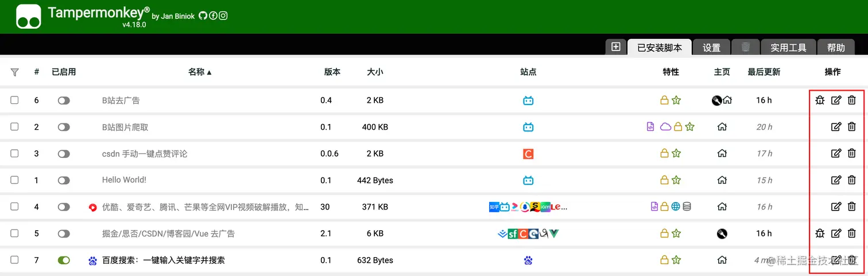Edit the 优酷、爱奇艺 VIP视频 script
This screenshot has height=276, width=868.
pos(836,207)
